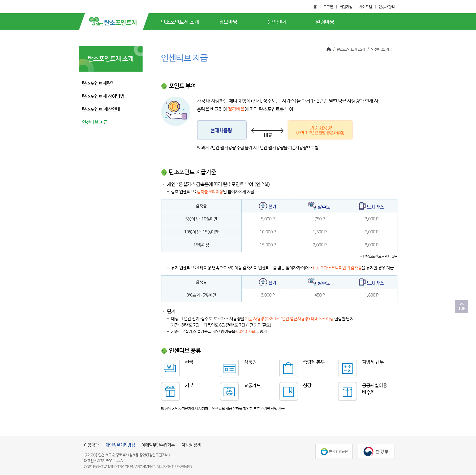The height and width of the screenshot is (475, 476).
Task: Click the 한국환경공단 logo banner
Action: (334, 451)
